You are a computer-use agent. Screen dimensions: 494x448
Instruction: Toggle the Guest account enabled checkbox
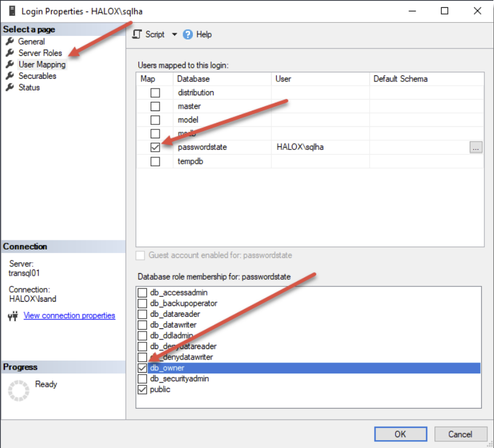pos(140,255)
